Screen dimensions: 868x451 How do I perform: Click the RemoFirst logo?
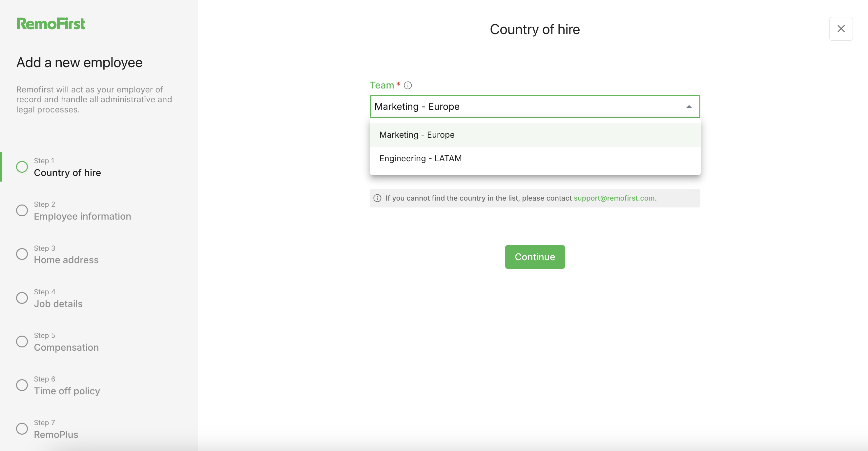point(51,24)
